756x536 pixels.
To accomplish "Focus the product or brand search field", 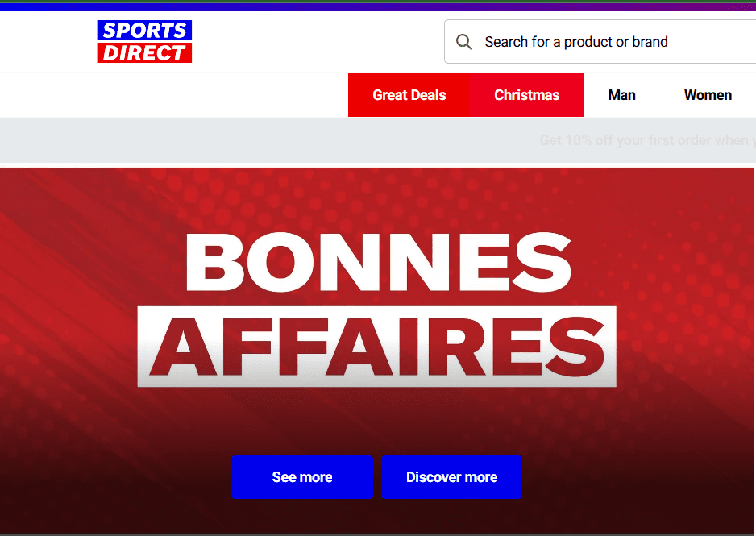I will pyautogui.click(x=600, y=41).
